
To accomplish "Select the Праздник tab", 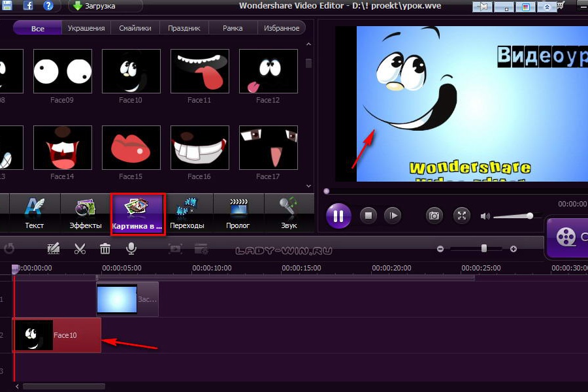I will pos(184,28).
